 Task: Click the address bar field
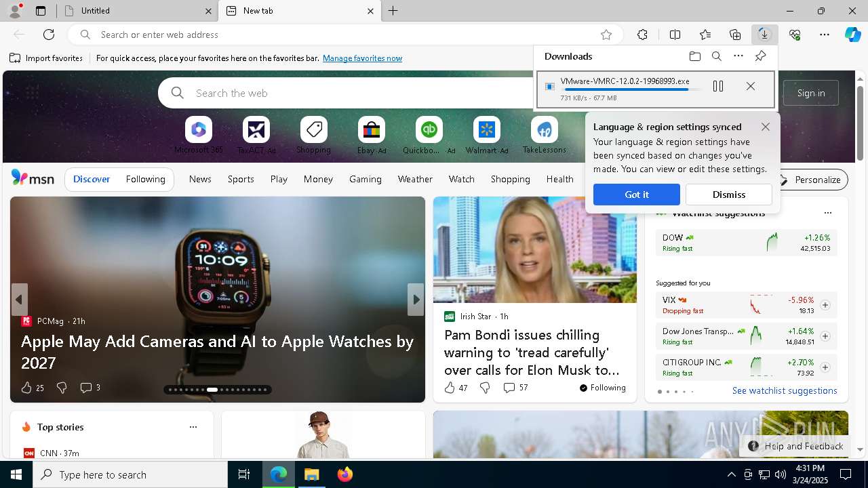point(344,35)
